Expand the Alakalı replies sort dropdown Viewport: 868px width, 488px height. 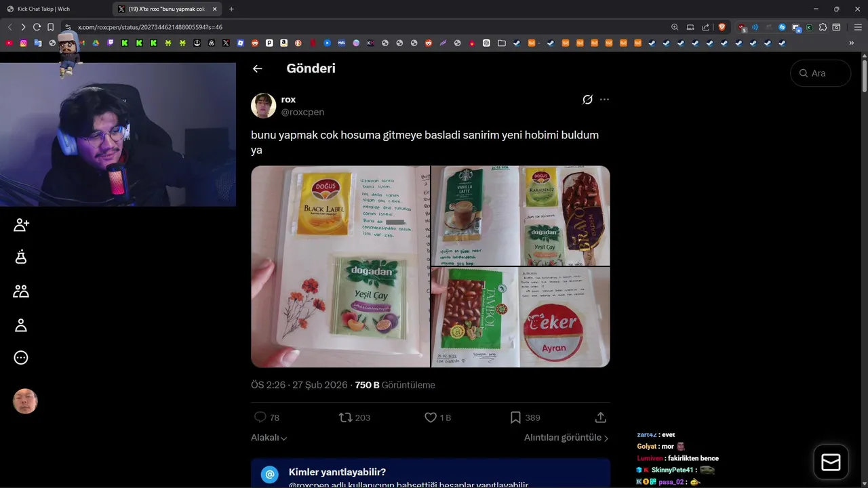point(269,438)
